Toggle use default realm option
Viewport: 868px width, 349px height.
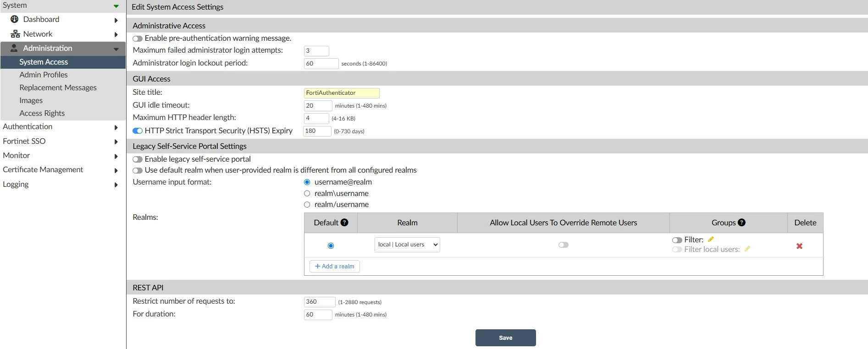click(x=138, y=170)
